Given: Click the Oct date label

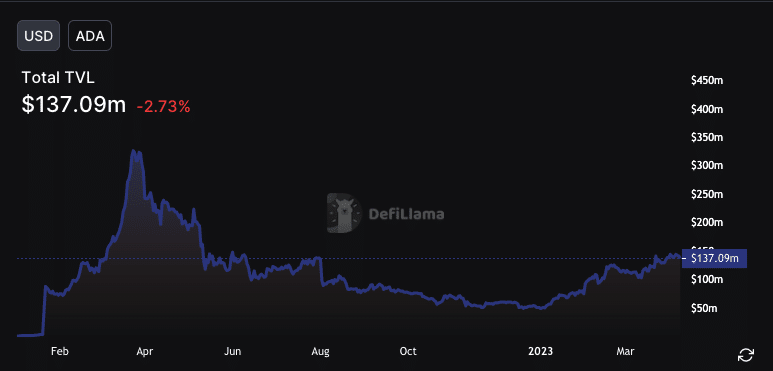Looking at the screenshot, I should [408, 351].
